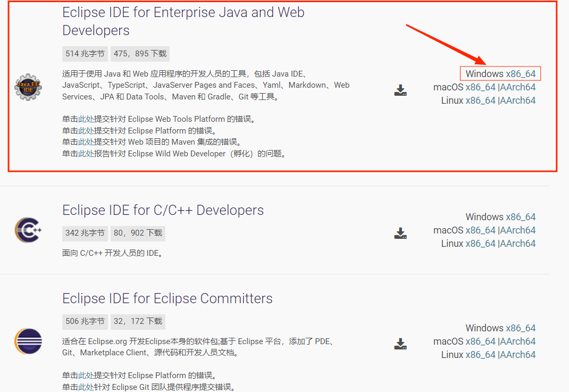Download Windows x86_64 for C/C++ package
This screenshot has height=392, width=569.
(521, 216)
